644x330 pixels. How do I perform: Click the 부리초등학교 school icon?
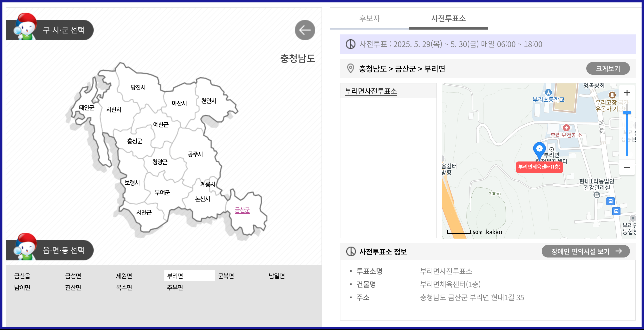(x=548, y=92)
